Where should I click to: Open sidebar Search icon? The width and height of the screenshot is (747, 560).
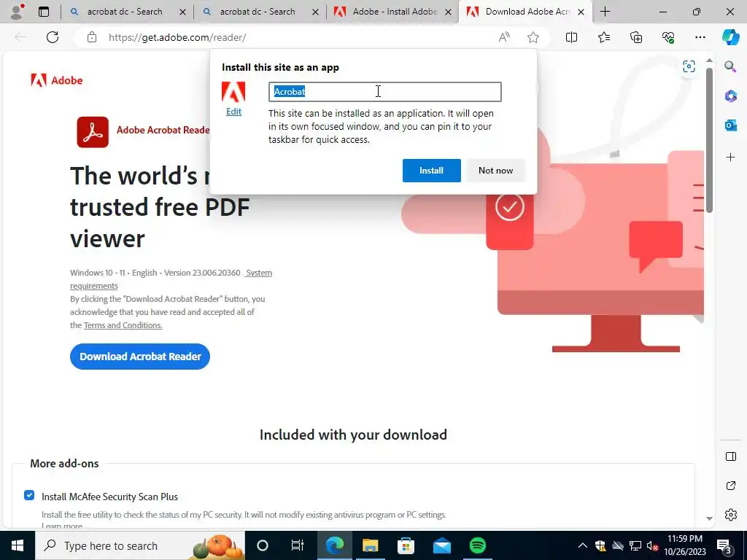(x=730, y=66)
